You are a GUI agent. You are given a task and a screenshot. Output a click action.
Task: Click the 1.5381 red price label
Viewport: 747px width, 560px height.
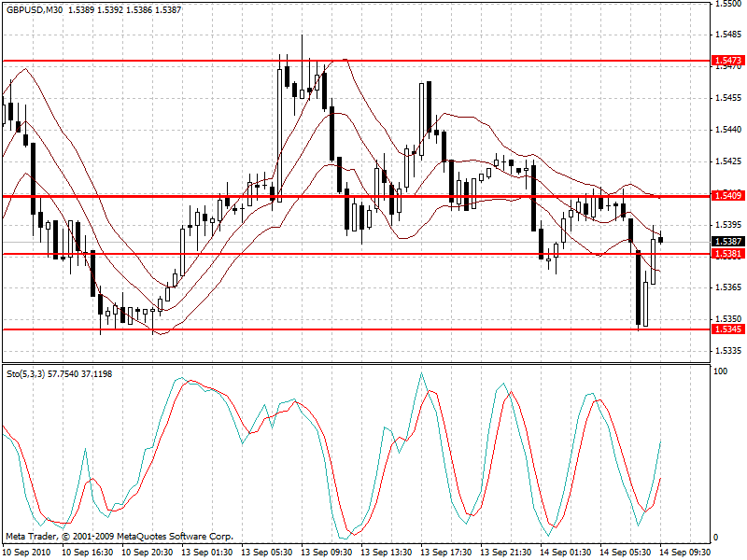[727, 254]
